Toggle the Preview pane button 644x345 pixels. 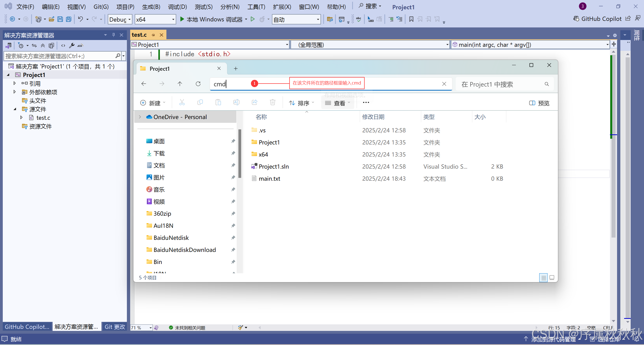[539, 103]
